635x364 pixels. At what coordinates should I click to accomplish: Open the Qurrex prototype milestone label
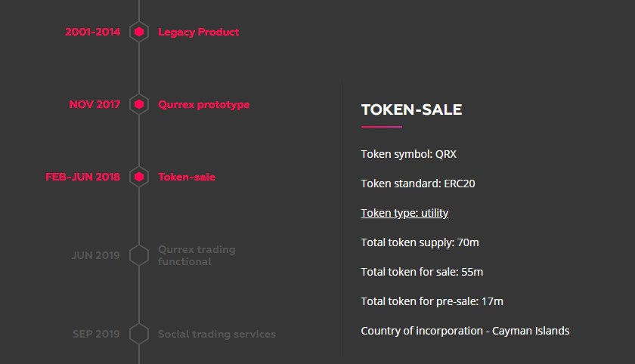pyautogui.click(x=203, y=104)
